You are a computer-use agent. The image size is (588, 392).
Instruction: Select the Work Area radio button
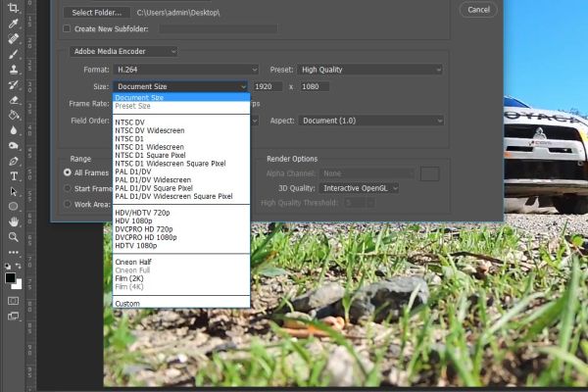click(x=68, y=204)
